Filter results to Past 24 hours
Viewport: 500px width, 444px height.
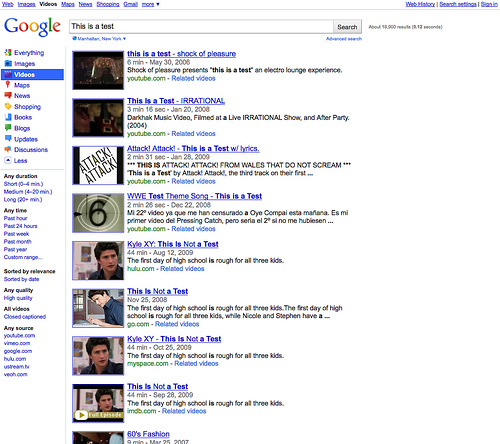(20, 226)
